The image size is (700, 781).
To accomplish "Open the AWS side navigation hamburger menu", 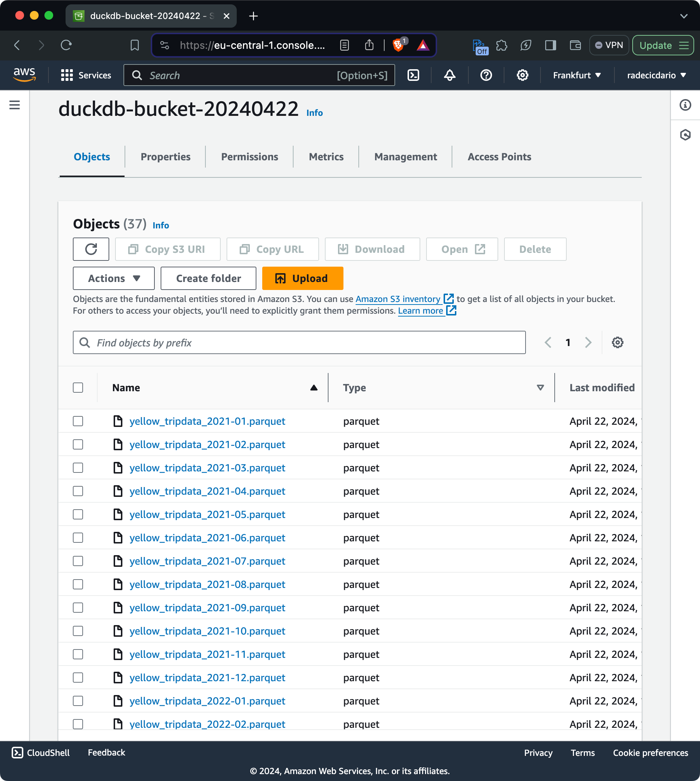I will pos(15,105).
